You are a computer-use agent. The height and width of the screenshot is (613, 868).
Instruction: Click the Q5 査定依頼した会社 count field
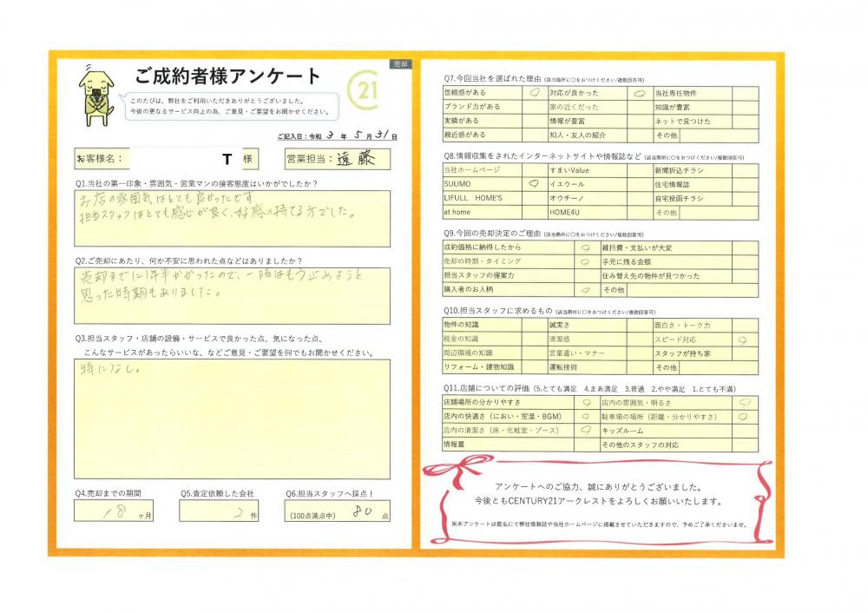coord(221,513)
